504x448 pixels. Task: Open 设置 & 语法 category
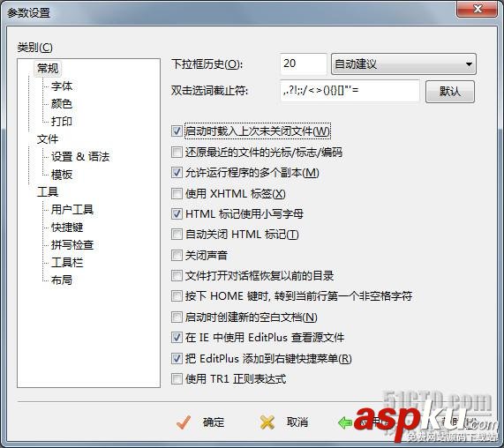point(80,157)
